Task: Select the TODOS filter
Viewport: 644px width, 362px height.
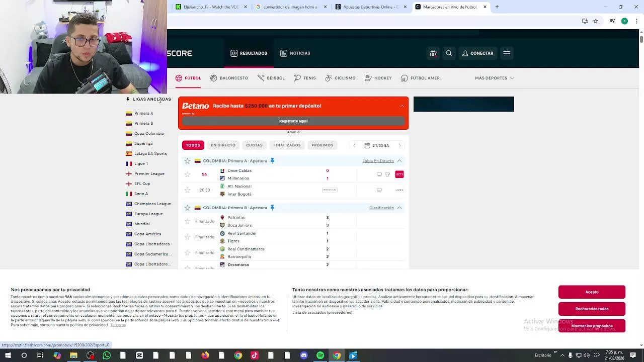Action: point(193,145)
